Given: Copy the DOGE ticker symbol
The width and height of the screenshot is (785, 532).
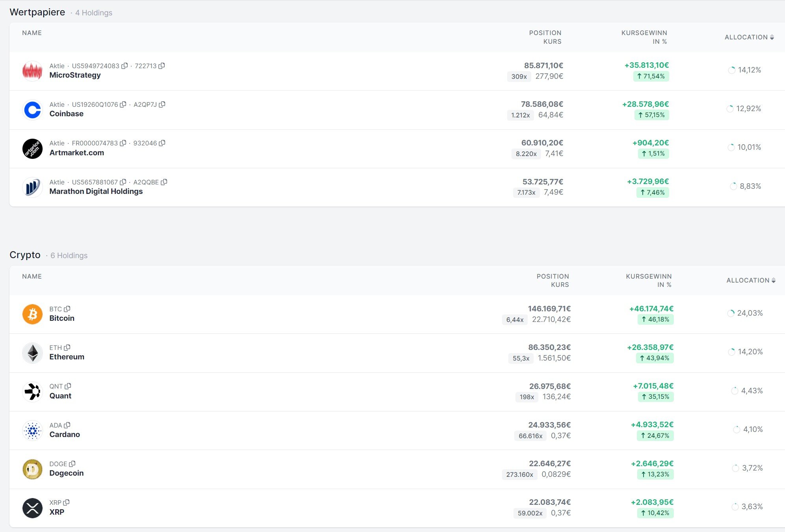Looking at the screenshot, I should [72, 464].
